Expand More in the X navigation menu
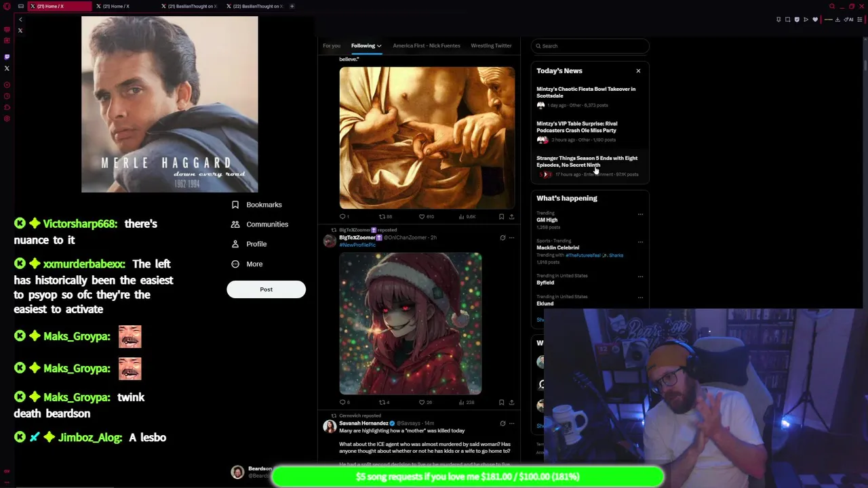 [x=247, y=264]
